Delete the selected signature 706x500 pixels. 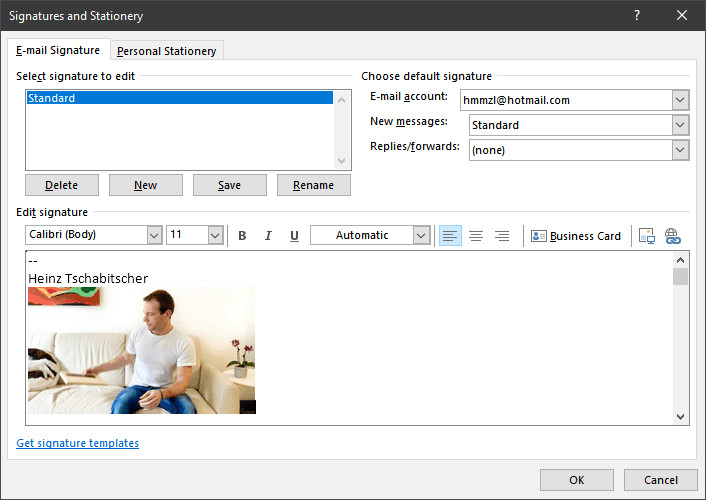tap(62, 185)
